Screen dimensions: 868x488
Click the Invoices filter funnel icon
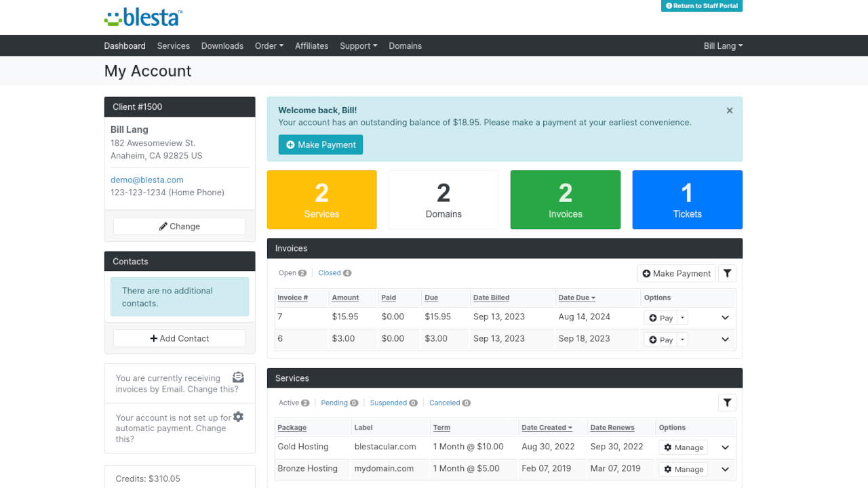tap(727, 273)
